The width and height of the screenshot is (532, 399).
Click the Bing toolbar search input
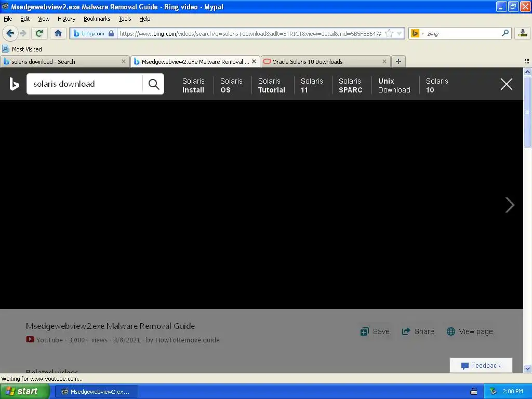click(463, 33)
